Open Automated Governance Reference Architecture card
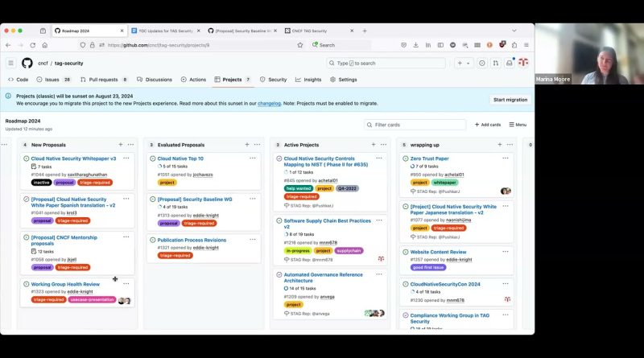The height and width of the screenshot is (358, 644). tap(324, 278)
